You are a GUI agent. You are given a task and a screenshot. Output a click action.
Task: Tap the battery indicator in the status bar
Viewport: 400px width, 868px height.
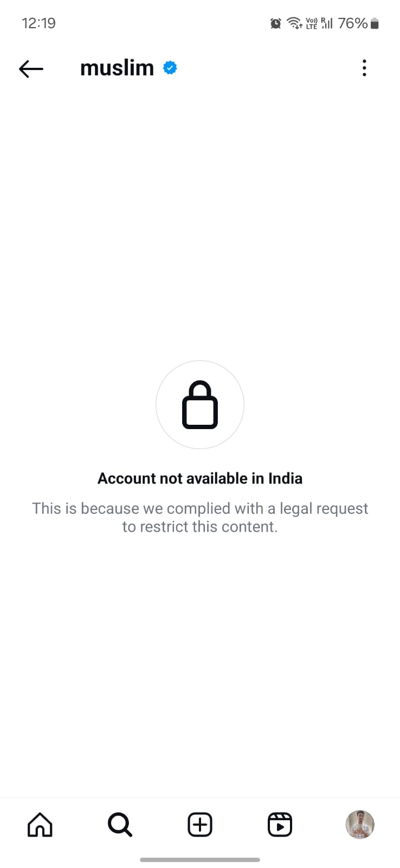[375, 23]
